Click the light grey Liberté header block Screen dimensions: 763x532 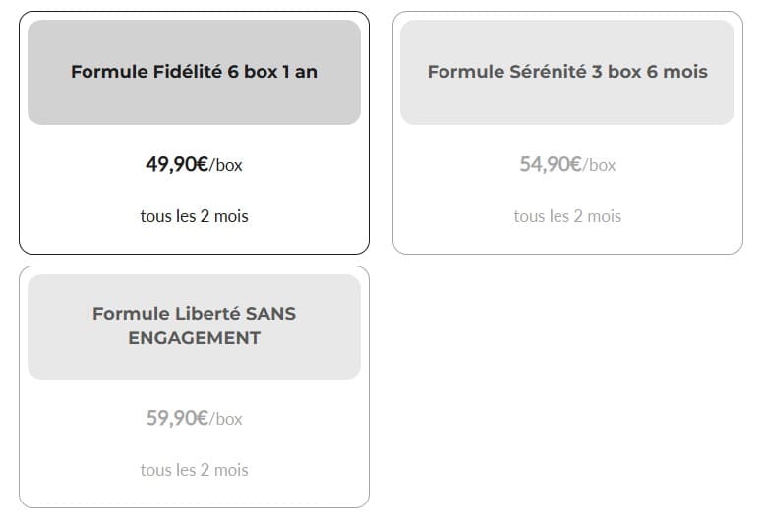click(x=194, y=362)
